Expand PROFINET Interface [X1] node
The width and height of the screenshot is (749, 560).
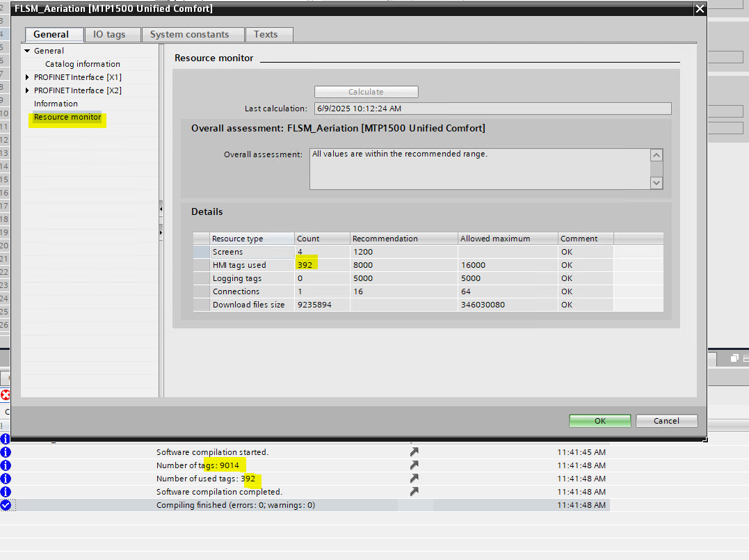[27, 77]
